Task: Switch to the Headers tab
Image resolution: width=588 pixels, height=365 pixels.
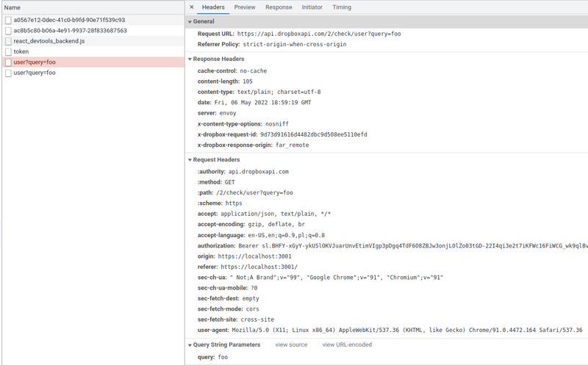Action: tap(213, 7)
